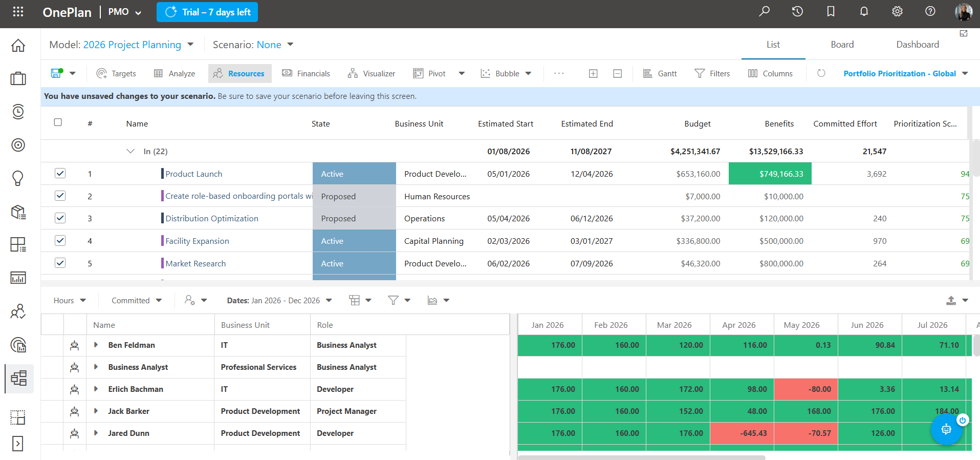Screen dimensions: 980x460
Task: Select the green Product Launch Benefits cell
Action: [x=770, y=174]
